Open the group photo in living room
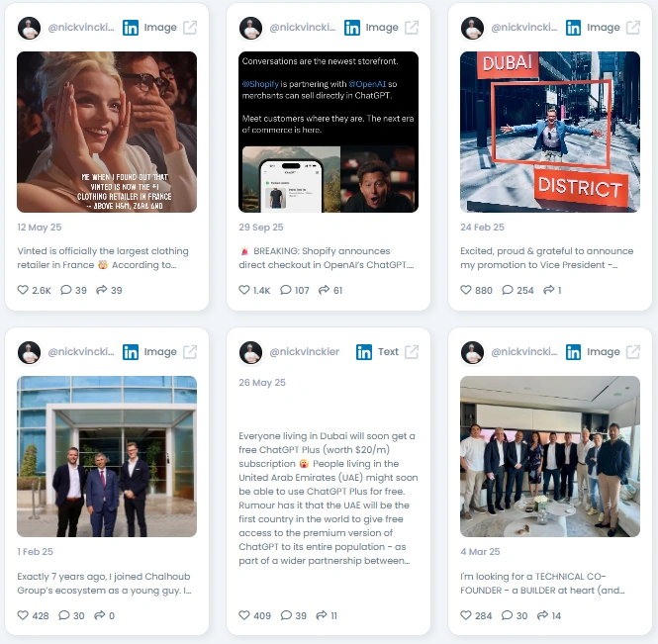The width and height of the screenshot is (658, 644). 550,456
